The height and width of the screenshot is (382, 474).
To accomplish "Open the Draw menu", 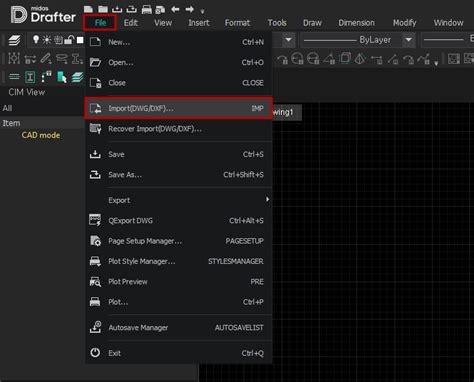I will [312, 23].
